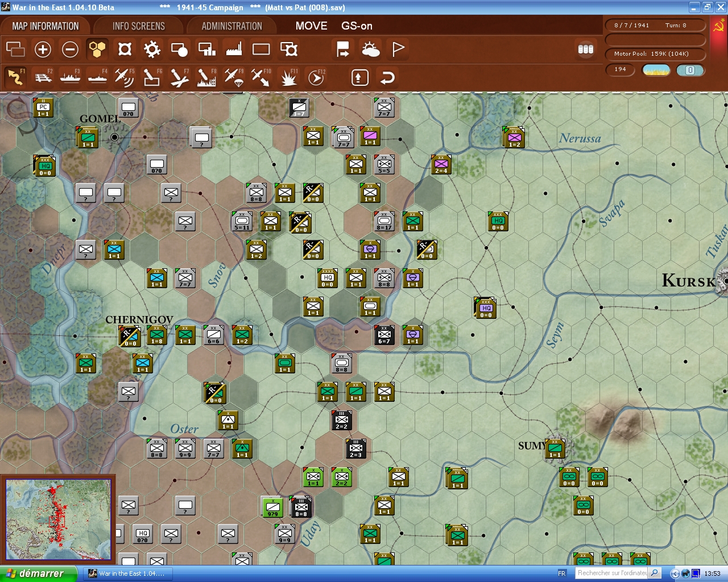This screenshot has height=582, width=728.
Task: Click the gear icon in the map toolbar
Action: click(152, 49)
